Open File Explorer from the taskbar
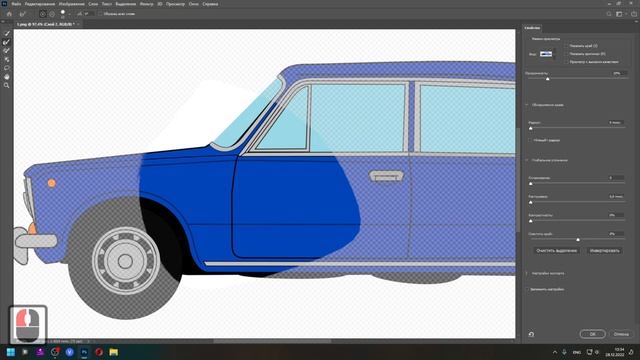Screen dimensions: 640x360 113,352
